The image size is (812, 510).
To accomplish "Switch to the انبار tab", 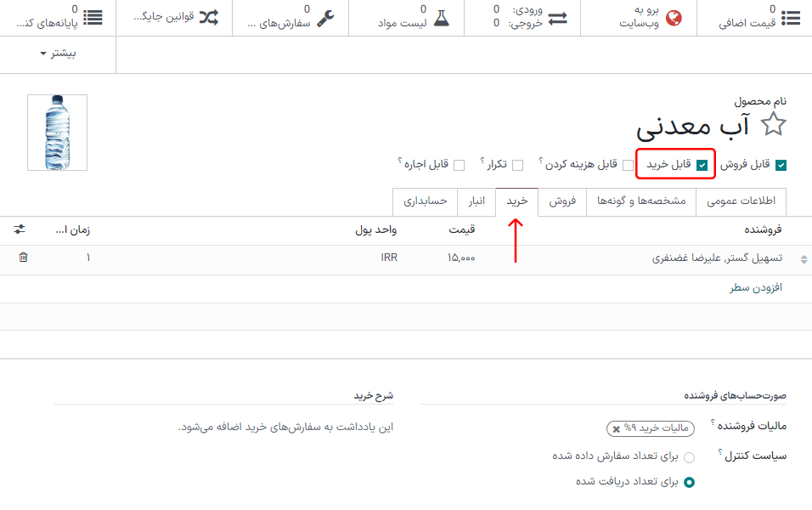I will (x=476, y=201).
